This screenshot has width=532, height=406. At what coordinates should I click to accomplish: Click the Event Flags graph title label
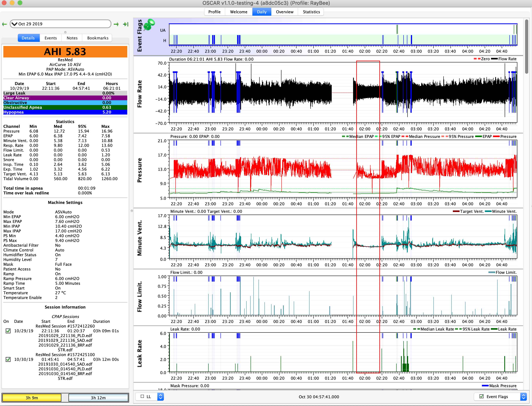point(140,35)
